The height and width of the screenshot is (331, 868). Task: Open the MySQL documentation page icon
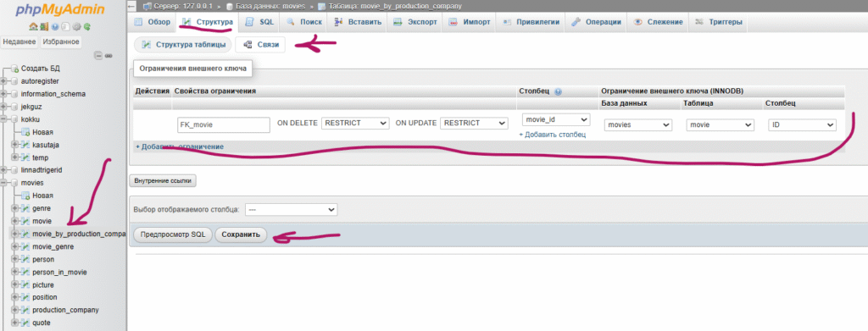66,26
